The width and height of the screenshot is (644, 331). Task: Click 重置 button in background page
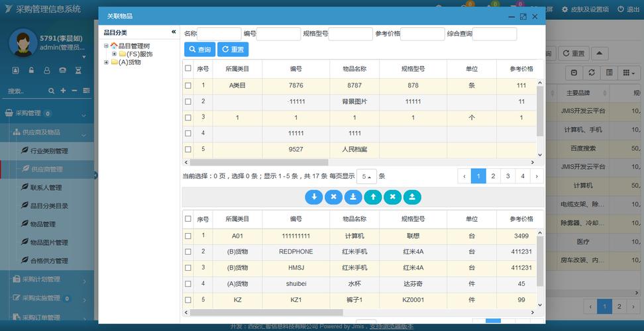coord(574,54)
